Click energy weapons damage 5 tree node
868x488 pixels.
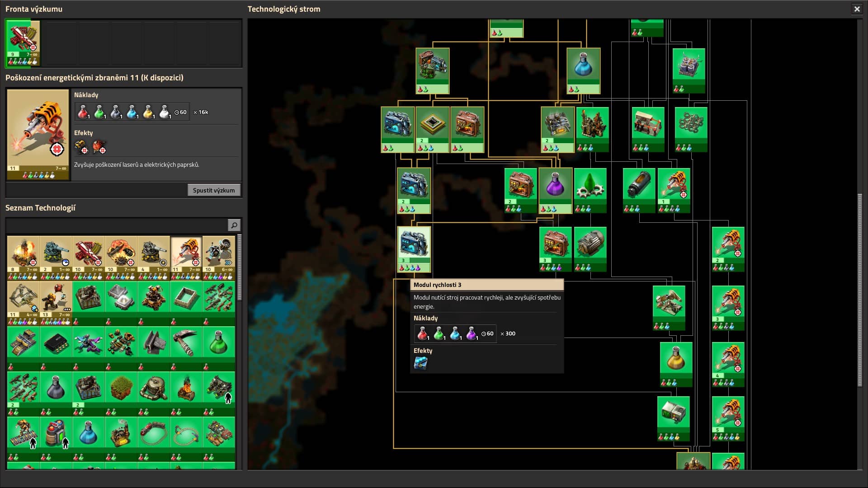(x=728, y=419)
